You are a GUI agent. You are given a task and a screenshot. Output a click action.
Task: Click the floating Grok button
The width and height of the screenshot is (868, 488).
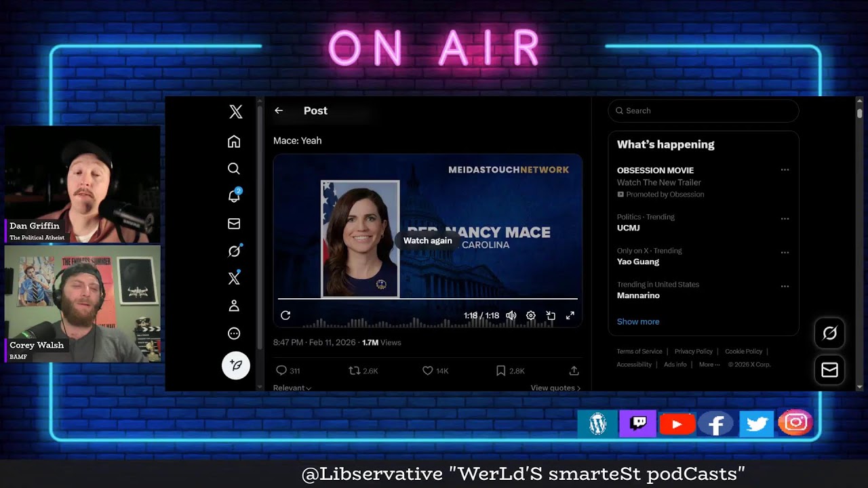(829, 333)
